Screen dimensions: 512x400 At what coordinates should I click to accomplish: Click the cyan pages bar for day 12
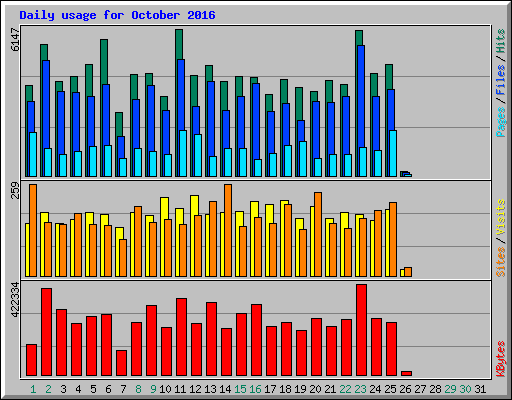[198, 155]
